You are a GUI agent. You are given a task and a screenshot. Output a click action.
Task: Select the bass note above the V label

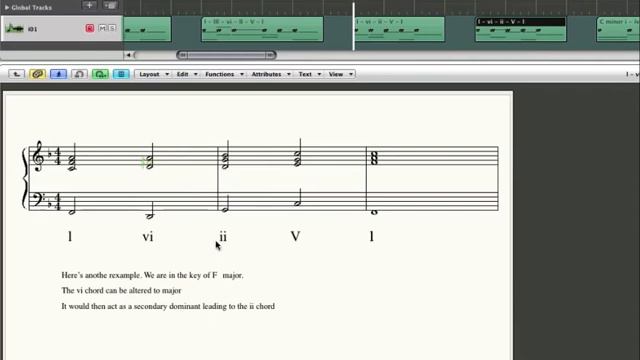tap(298, 198)
